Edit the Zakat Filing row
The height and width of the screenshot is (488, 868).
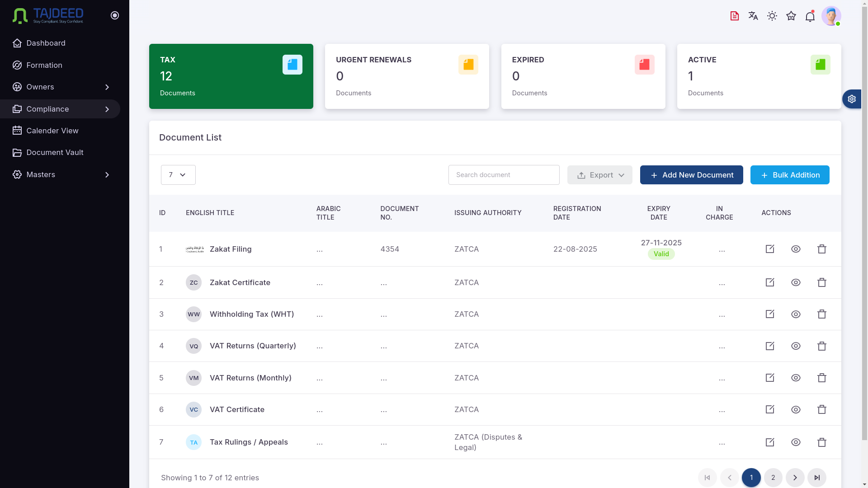pos(770,249)
